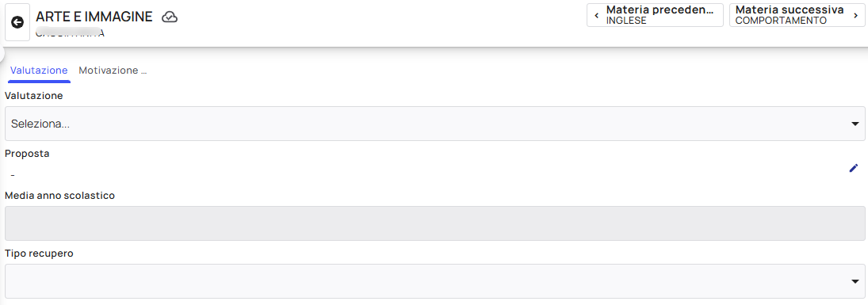
Task: Edit the Proposta with the pencil icon
Action: 853,168
